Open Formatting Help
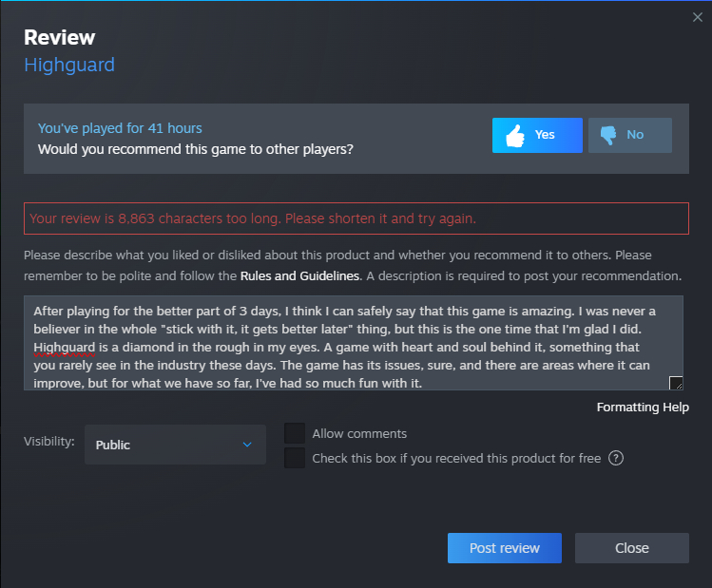The width and height of the screenshot is (712, 588). coord(643,408)
